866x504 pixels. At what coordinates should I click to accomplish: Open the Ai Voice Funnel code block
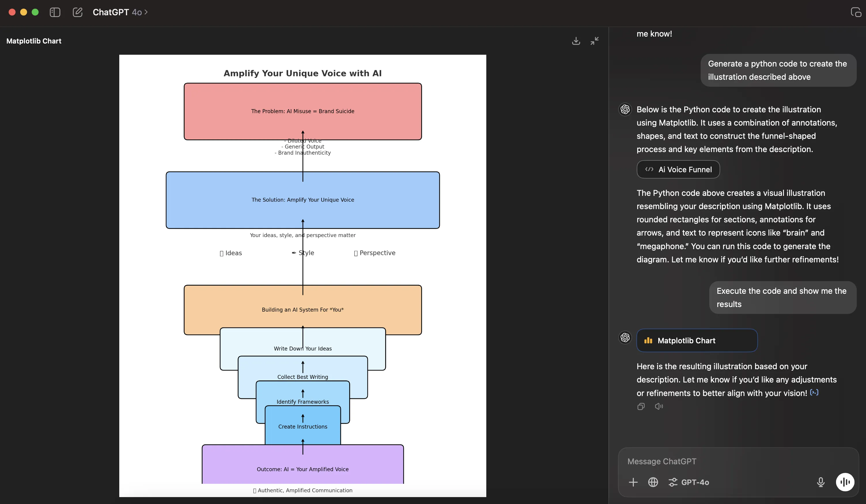click(x=678, y=169)
